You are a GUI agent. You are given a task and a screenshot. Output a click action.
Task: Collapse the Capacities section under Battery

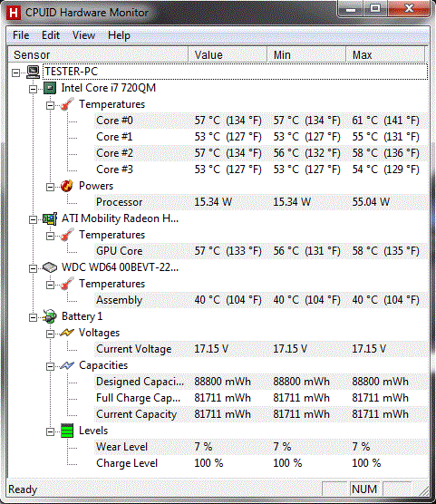[50, 367]
